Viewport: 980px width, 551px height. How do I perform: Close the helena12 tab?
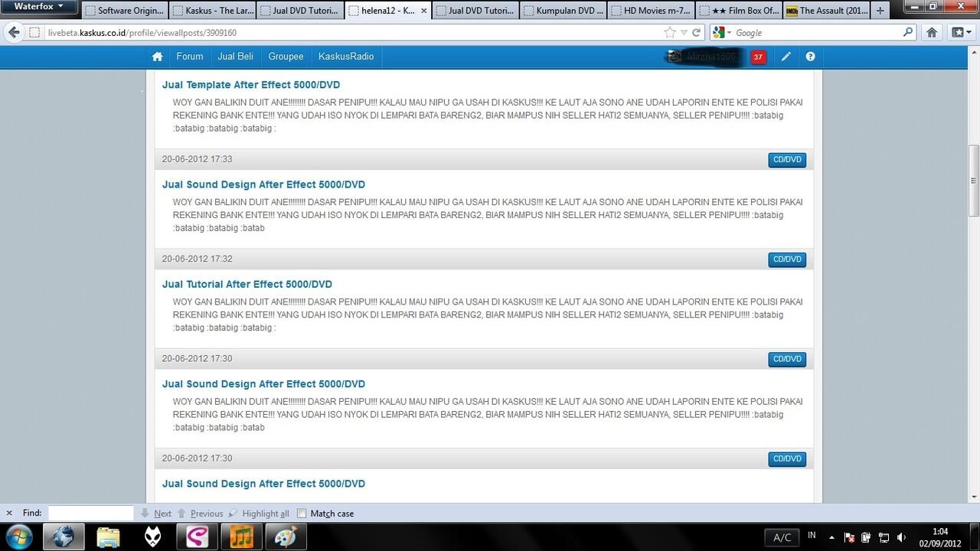click(424, 11)
